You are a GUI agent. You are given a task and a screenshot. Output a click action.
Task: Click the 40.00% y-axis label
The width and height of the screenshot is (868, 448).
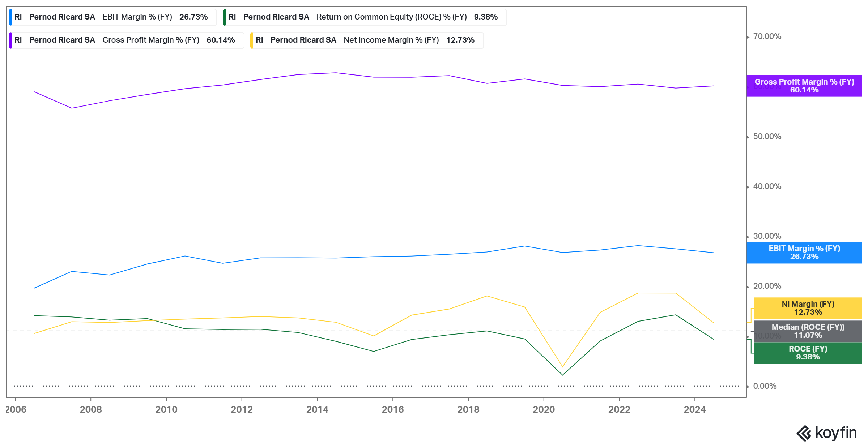tap(767, 186)
